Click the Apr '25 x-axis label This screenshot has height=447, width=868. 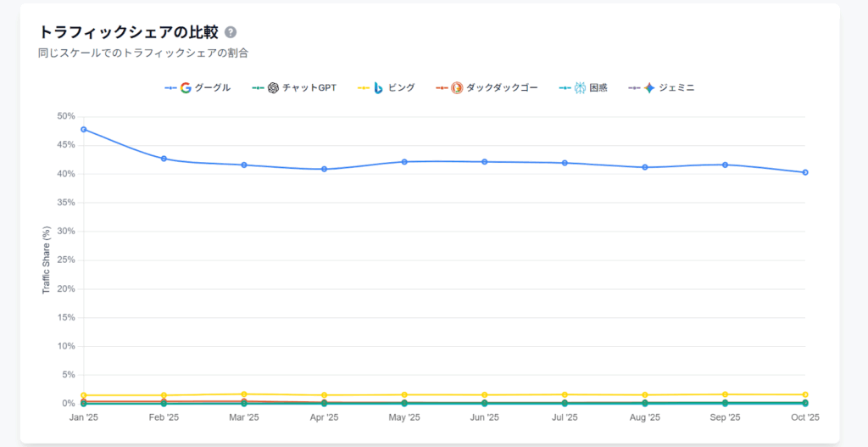point(325,417)
